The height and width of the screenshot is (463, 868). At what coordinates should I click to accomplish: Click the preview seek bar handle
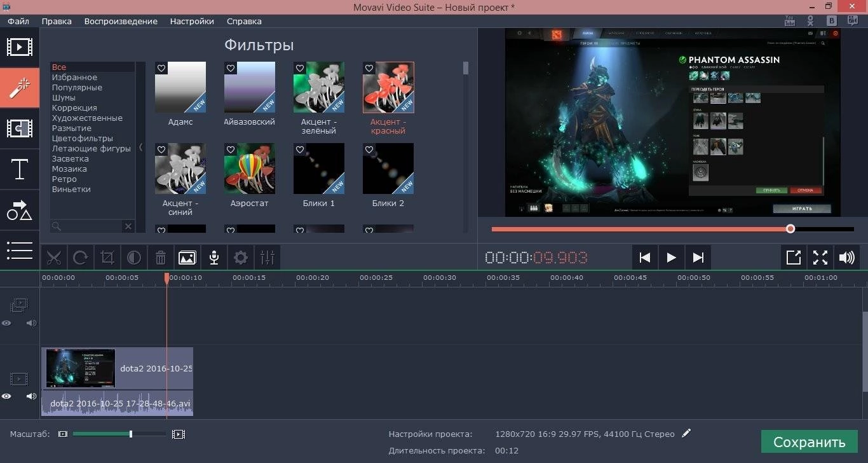coord(790,229)
